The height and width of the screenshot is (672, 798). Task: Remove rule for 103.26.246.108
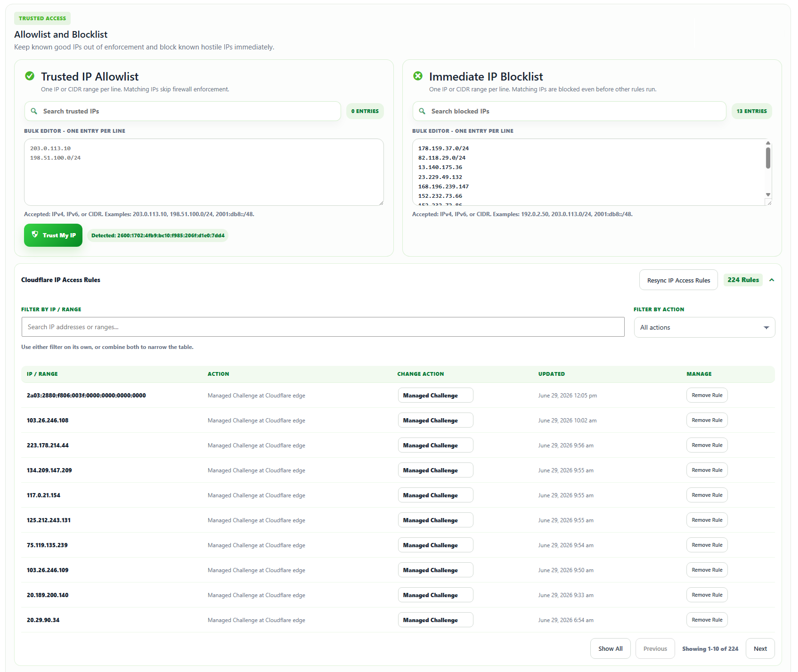point(707,420)
